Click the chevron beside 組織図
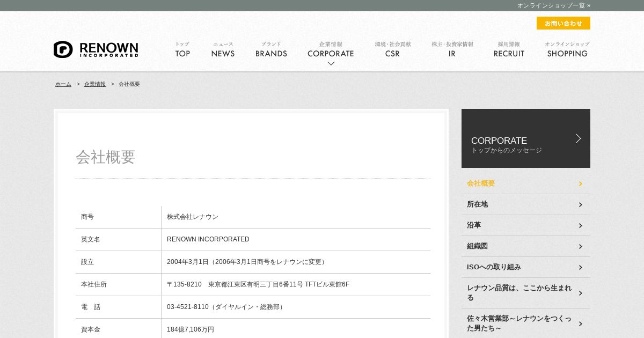644x338 pixels. pos(581,247)
